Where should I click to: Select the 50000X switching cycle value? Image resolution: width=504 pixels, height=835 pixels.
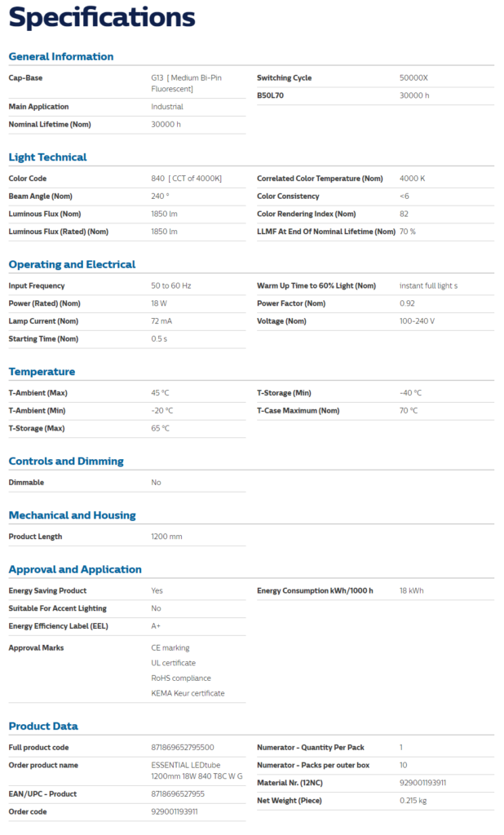pos(413,78)
